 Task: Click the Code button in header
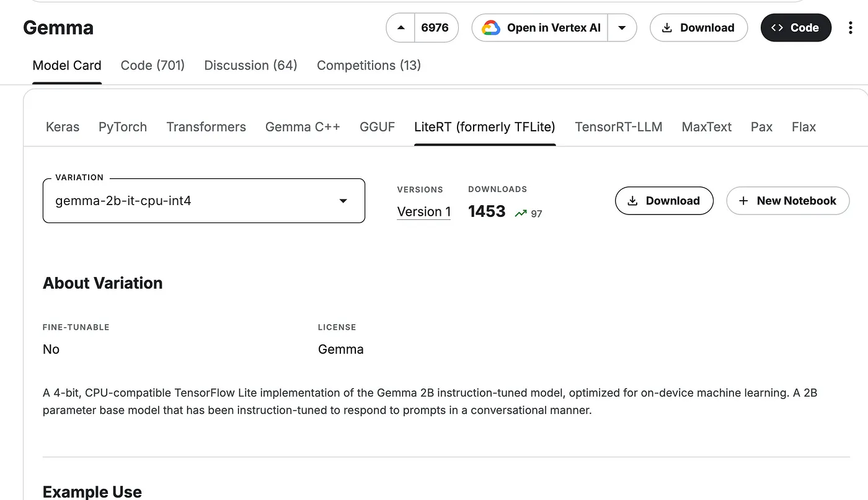pyautogui.click(x=795, y=28)
